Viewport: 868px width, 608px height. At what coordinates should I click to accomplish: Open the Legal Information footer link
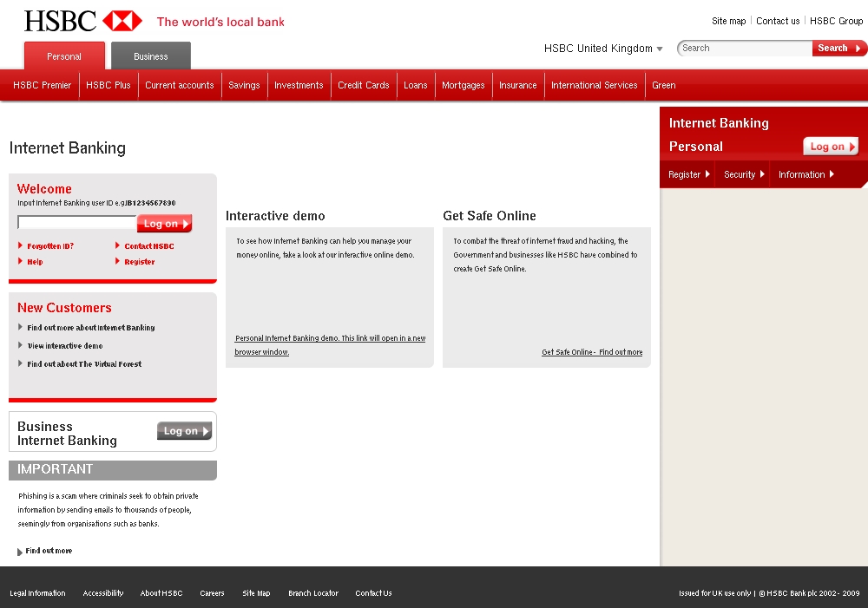[x=37, y=593]
